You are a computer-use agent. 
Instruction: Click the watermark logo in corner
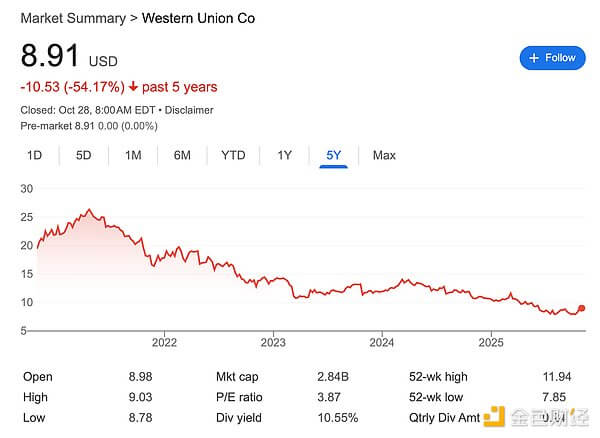pos(497,416)
